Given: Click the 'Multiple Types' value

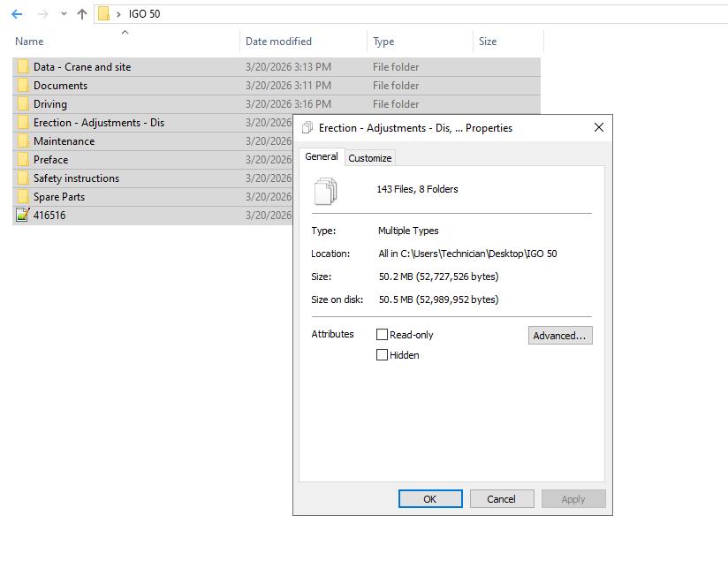Looking at the screenshot, I should point(408,231).
